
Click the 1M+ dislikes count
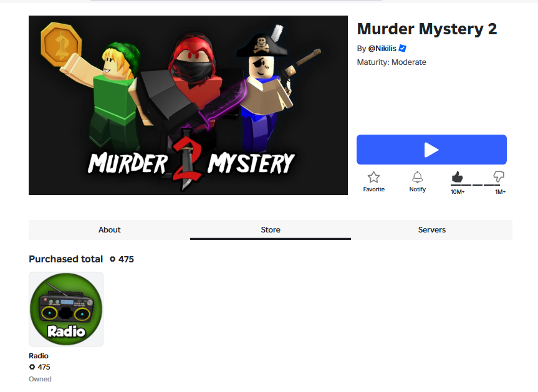[x=500, y=192]
